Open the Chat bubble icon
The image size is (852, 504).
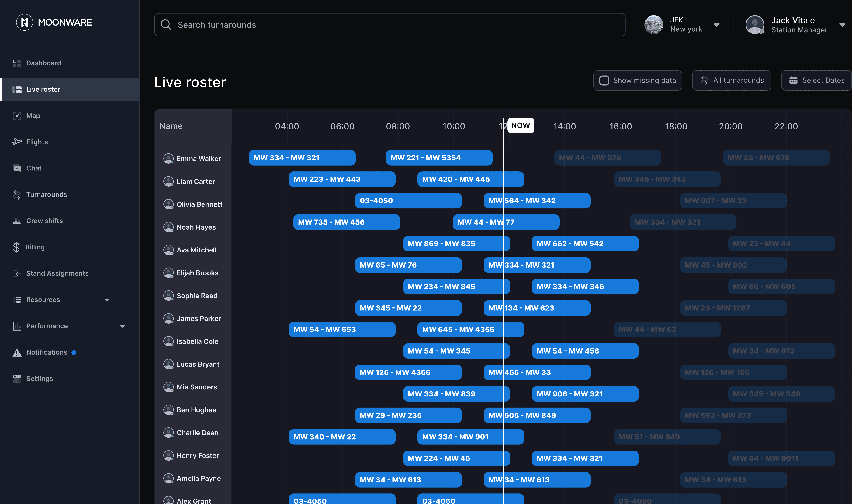(17, 168)
